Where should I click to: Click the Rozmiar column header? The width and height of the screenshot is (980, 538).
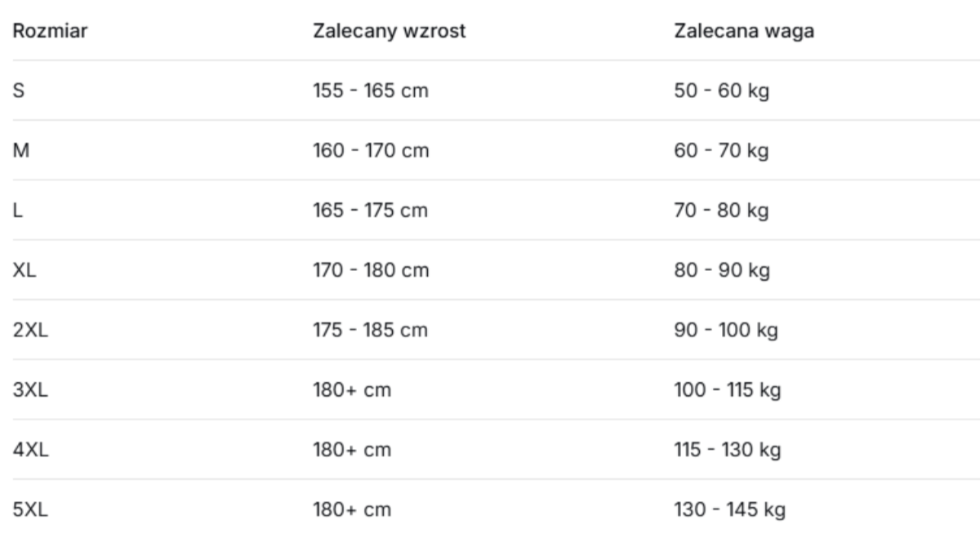[51, 31]
